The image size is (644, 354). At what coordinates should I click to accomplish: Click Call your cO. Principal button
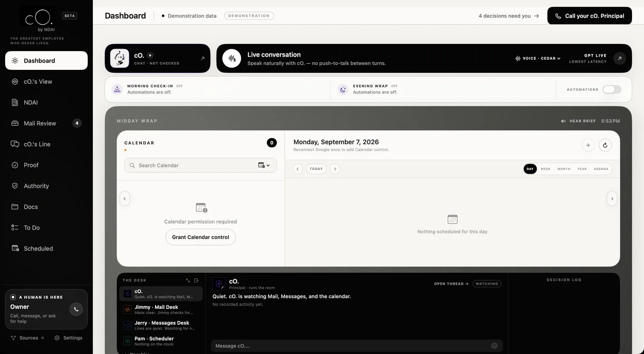[x=589, y=16]
